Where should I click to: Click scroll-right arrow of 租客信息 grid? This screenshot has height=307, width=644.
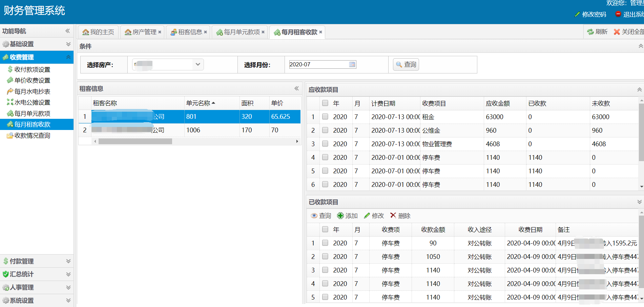tap(297, 141)
